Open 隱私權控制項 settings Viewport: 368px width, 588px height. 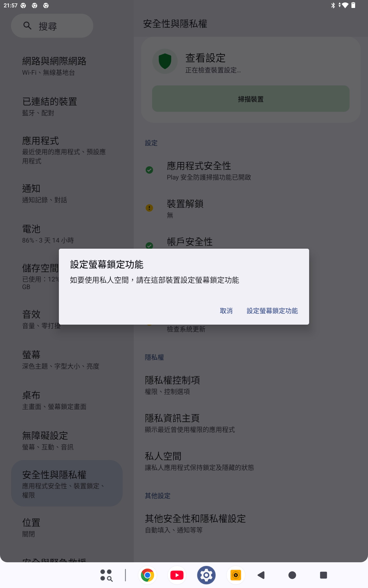coord(251,385)
